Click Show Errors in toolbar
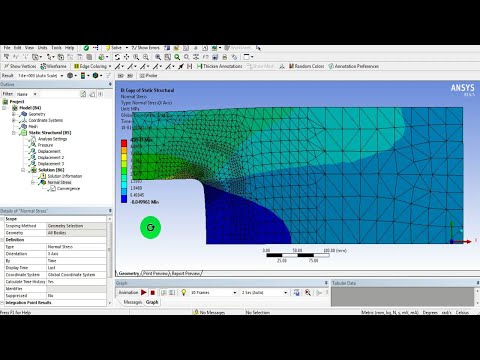Viewport: 480px width, 360px height. point(145,48)
